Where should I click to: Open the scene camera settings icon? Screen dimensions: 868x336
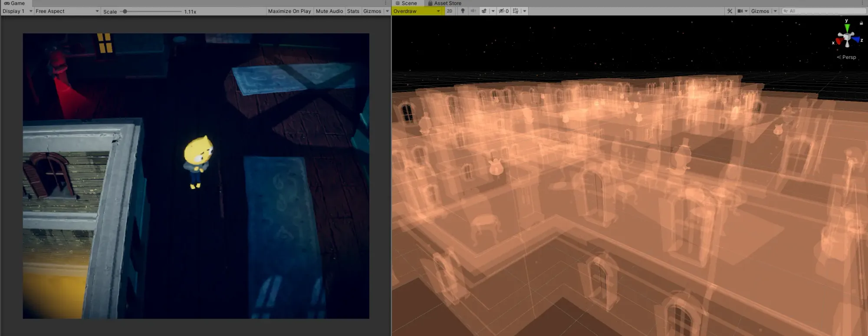pyautogui.click(x=740, y=11)
